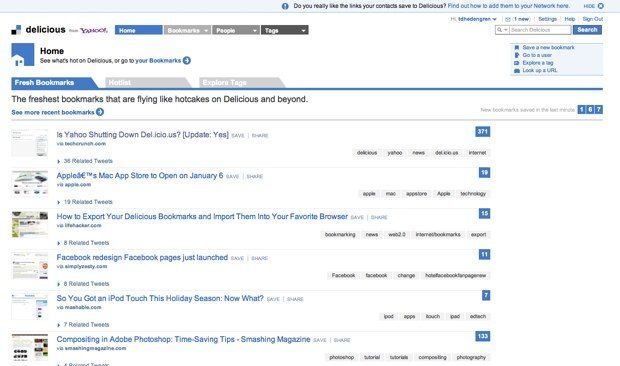Go to the Home menu item

coord(138,30)
